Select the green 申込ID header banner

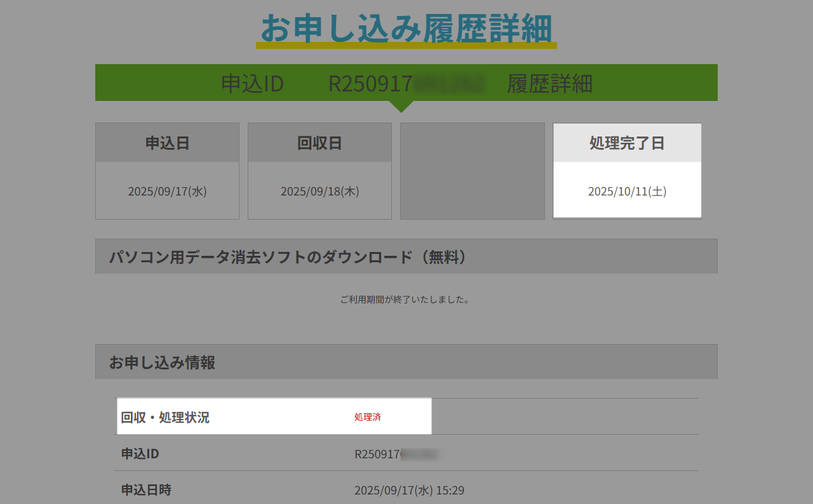(x=406, y=83)
